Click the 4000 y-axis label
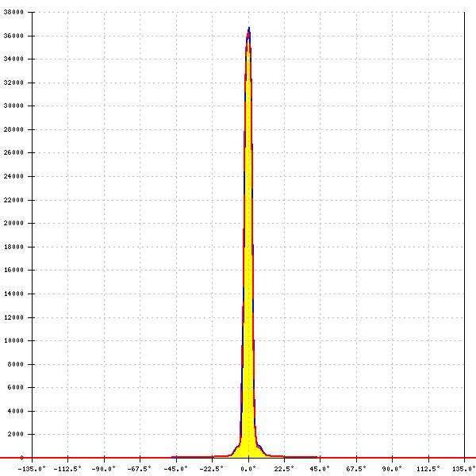The width and height of the screenshot is (476, 476). (x=16, y=411)
